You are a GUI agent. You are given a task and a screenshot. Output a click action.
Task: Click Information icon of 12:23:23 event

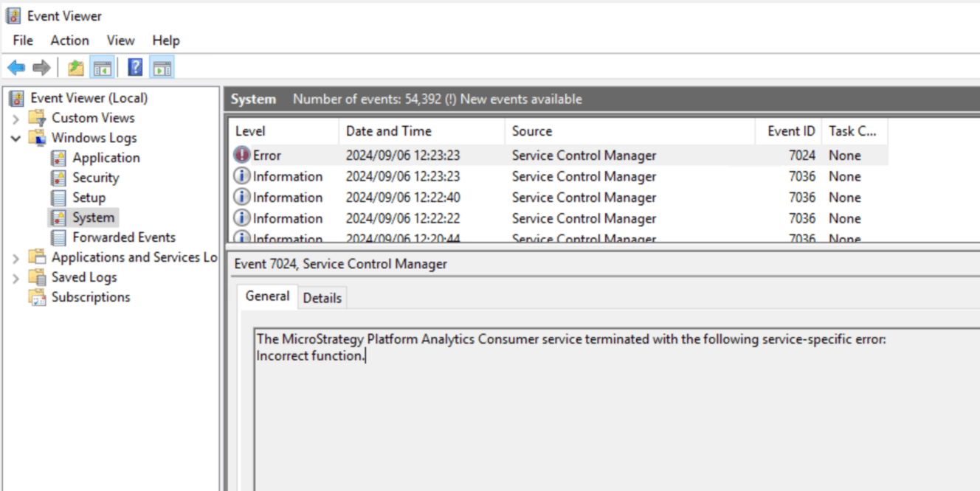(x=241, y=176)
